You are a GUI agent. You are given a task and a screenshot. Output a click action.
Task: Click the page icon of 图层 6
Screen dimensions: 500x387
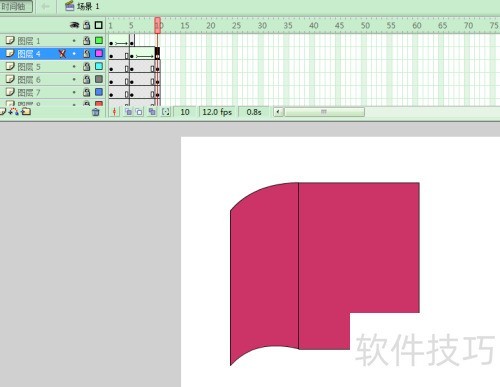click(10, 79)
